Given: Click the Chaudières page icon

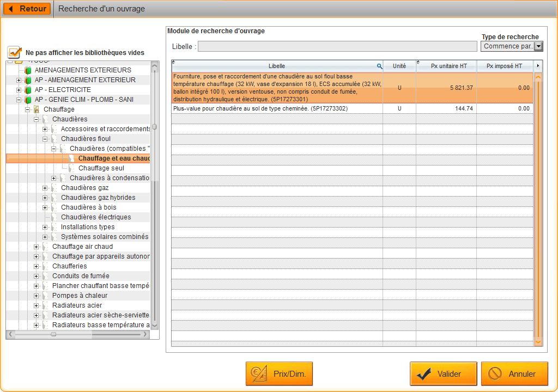Looking at the screenshot, I should click(45, 119).
